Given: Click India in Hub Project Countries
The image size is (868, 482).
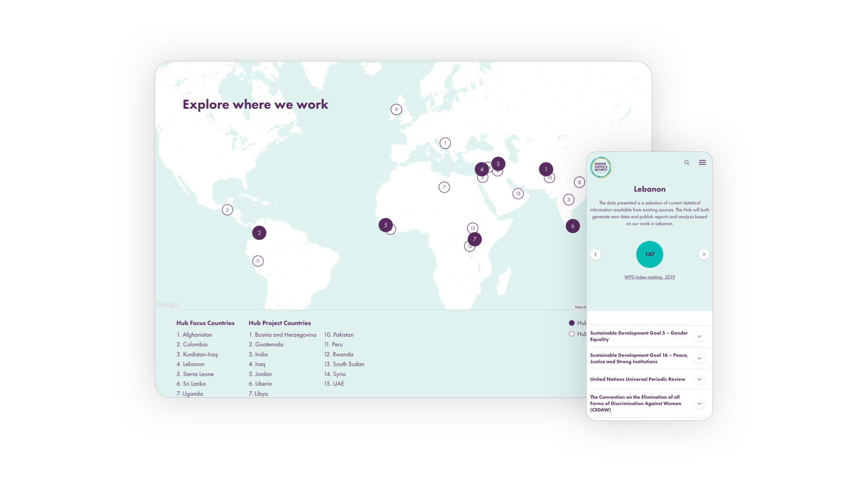Looking at the screenshot, I should (258, 354).
